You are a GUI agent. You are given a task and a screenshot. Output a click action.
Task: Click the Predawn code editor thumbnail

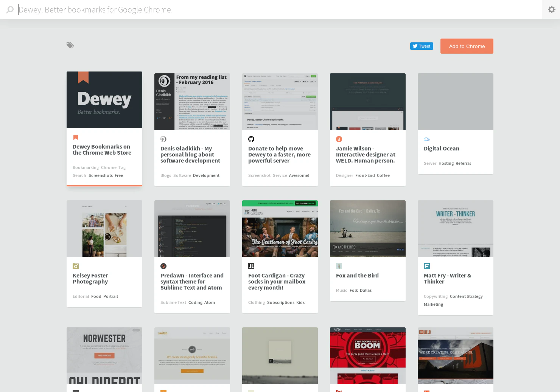192,229
